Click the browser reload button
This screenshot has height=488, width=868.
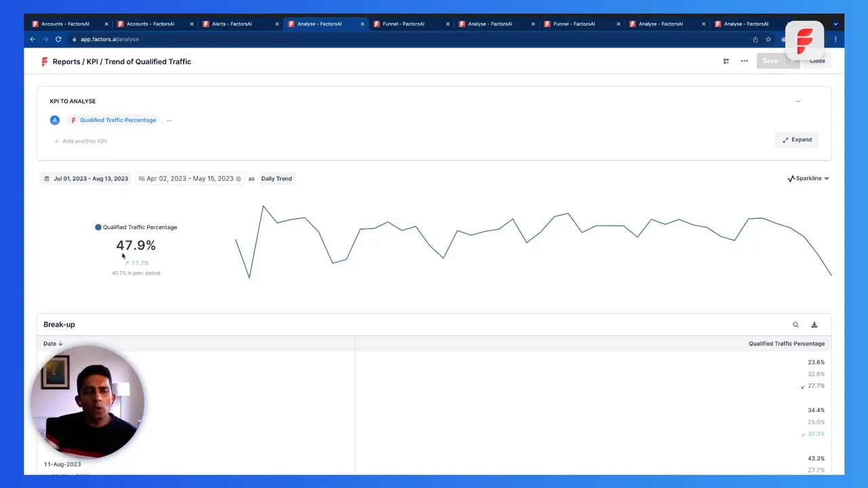click(58, 39)
